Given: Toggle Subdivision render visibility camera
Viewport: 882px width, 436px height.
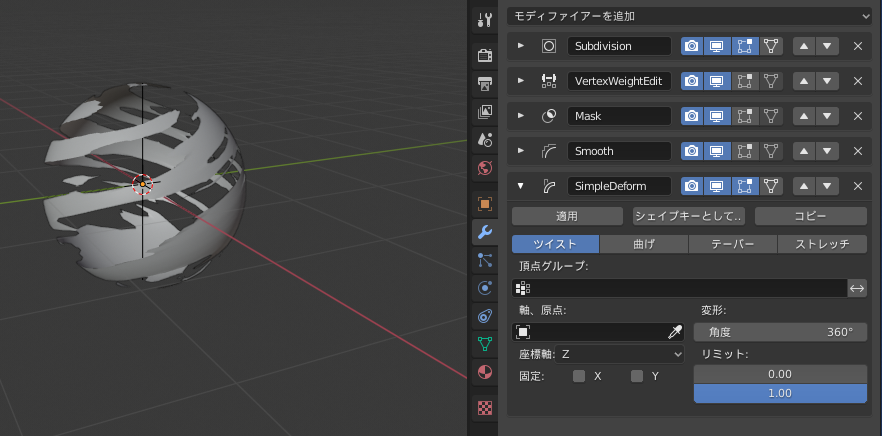Looking at the screenshot, I should (692, 46).
